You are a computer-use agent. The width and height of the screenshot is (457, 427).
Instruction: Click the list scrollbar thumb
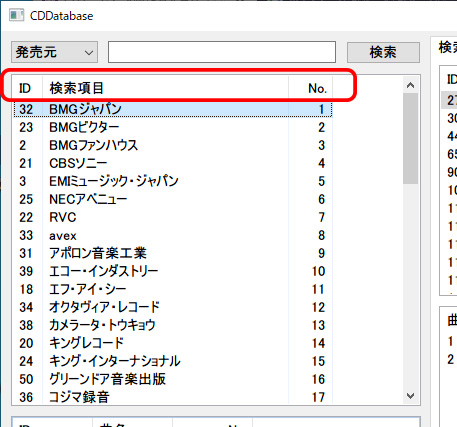click(x=410, y=138)
